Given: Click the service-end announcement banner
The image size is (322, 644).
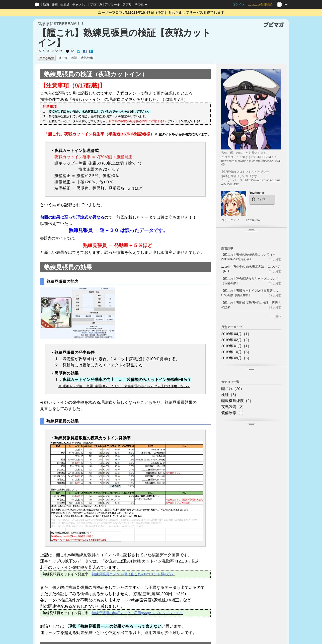Looking at the screenshot, I should point(161,13).
